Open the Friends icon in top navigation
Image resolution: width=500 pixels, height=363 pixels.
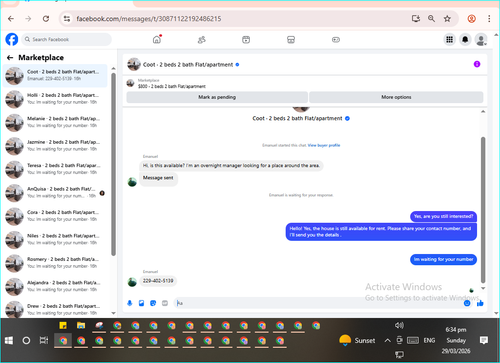coord(201,40)
